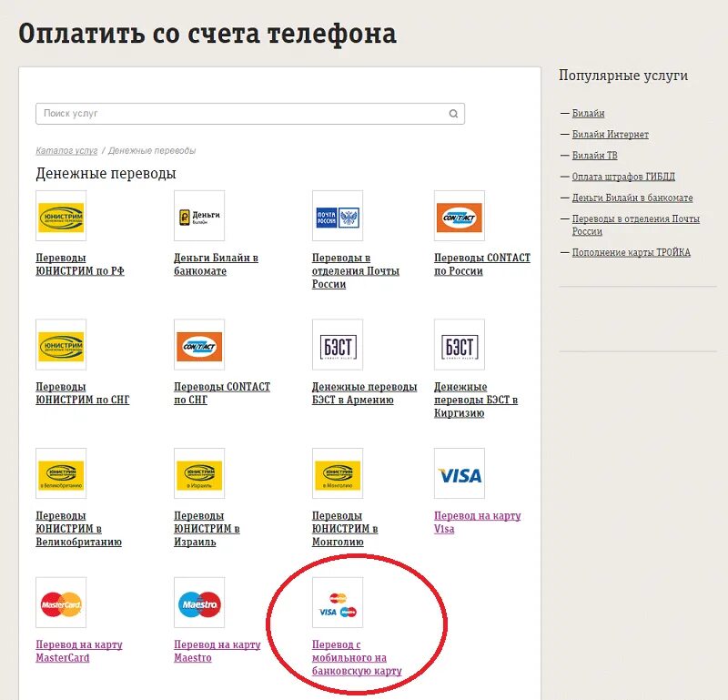
Task: Open Перевод с мобильного на банковскую карту link
Action: pyautogui.click(x=357, y=657)
